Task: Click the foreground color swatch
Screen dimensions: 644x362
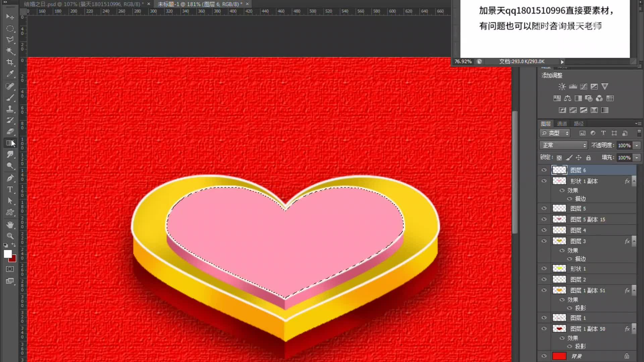Action: click(x=7, y=254)
